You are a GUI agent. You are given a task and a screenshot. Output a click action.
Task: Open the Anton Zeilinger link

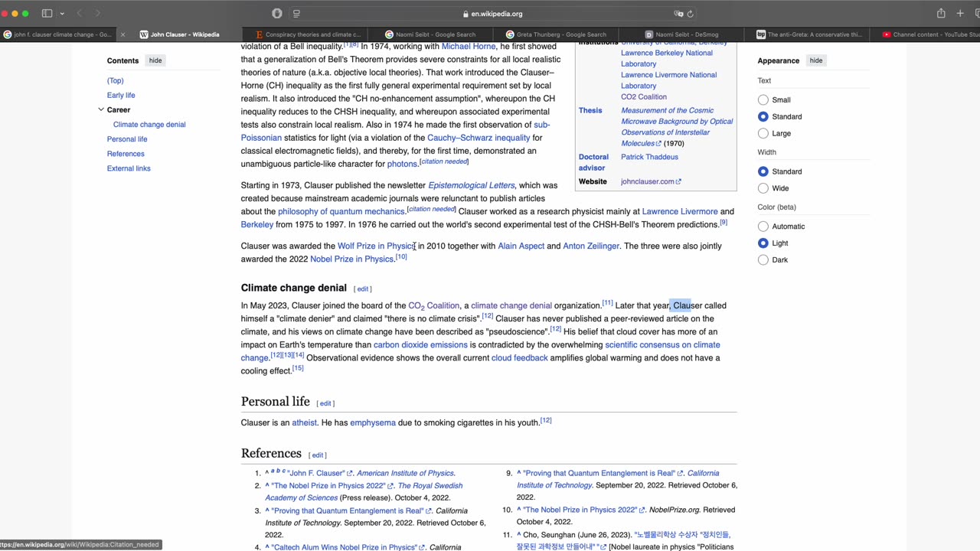pos(591,246)
